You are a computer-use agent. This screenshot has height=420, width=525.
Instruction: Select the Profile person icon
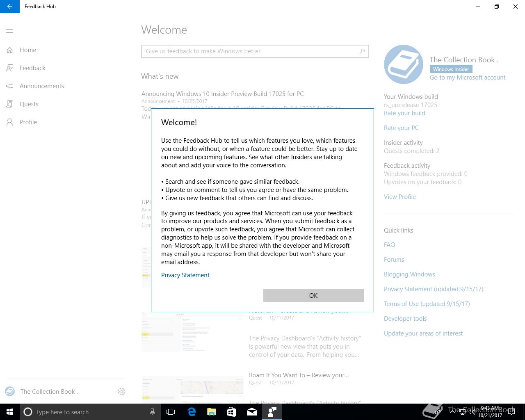10,122
